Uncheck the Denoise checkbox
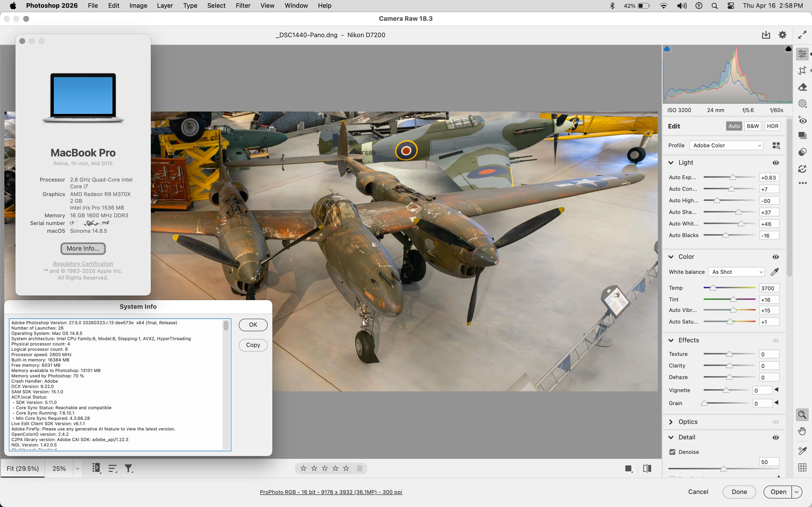This screenshot has height=507, width=812. tap(672, 452)
